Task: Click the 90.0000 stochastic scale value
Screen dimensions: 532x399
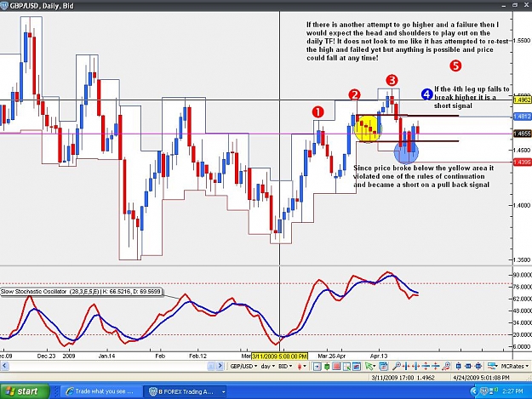Action: coord(523,275)
